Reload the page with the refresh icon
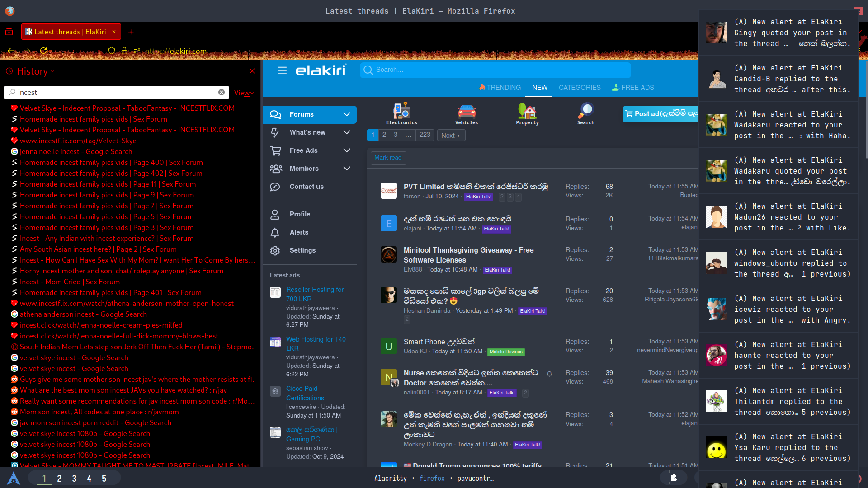 point(43,51)
